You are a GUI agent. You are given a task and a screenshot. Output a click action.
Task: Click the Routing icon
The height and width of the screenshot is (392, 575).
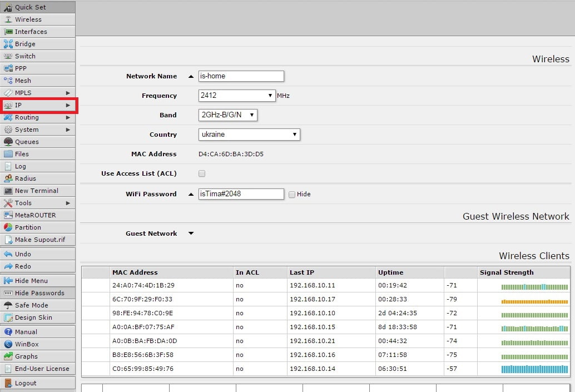pyautogui.click(x=8, y=117)
